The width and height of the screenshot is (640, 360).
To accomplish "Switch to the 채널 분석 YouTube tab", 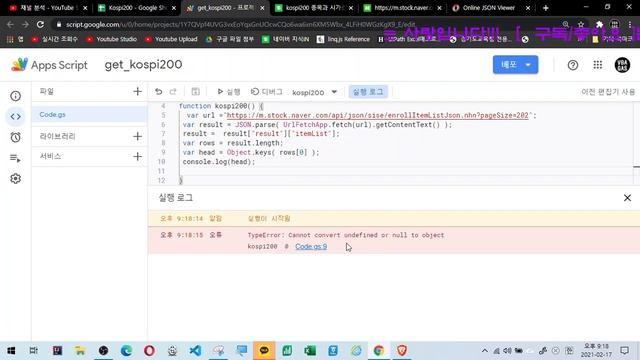I will click(48, 8).
